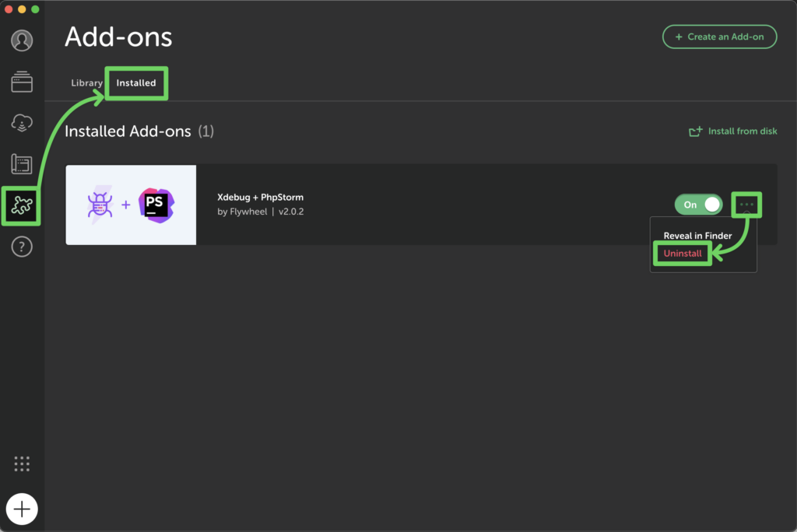
Task: Switch to the Installed tab
Action: [136, 82]
